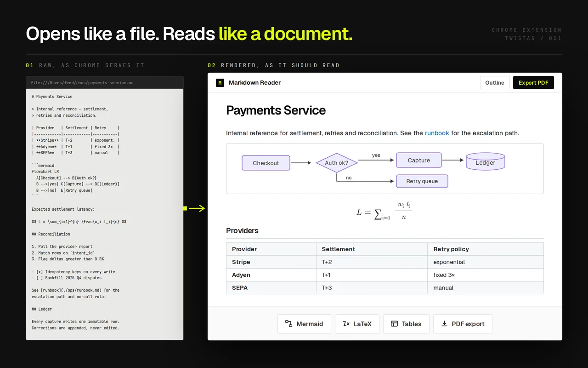
Task: Select the Capture node in the flowchart
Action: coord(419,160)
